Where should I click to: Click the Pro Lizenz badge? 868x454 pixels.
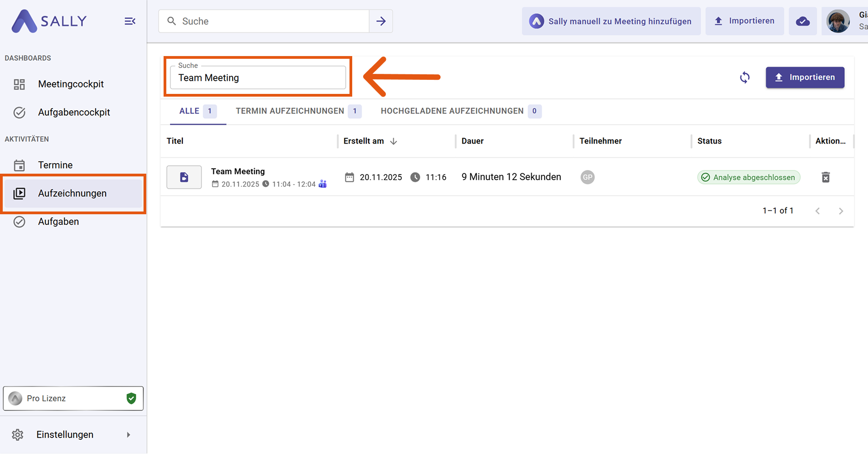tap(73, 398)
